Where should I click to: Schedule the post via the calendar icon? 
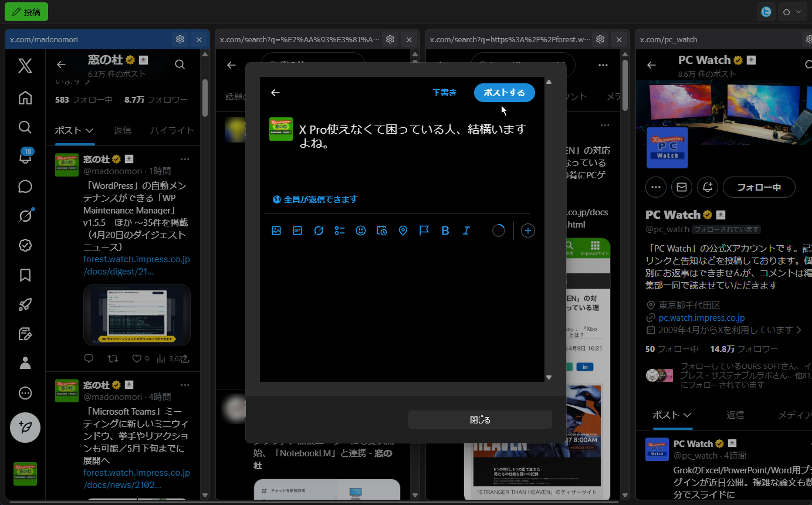(381, 231)
